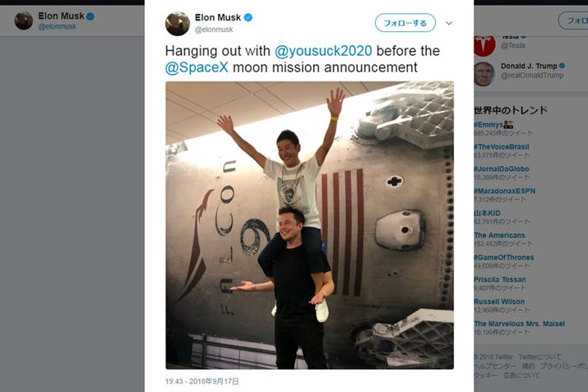The image size is (588, 392).
Task: Open the Russell Wilson trend
Action: tap(498, 302)
